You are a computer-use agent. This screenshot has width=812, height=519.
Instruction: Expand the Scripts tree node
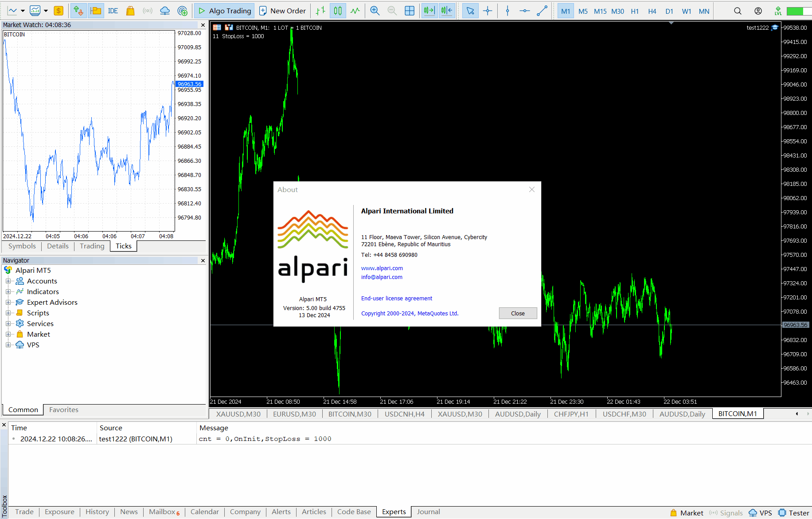click(x=8, y=313)
